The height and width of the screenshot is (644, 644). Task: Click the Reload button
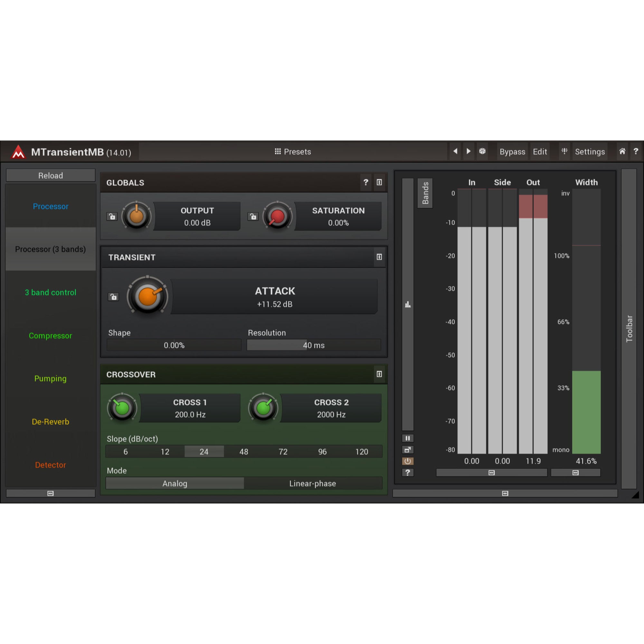[x=51, y=175]
